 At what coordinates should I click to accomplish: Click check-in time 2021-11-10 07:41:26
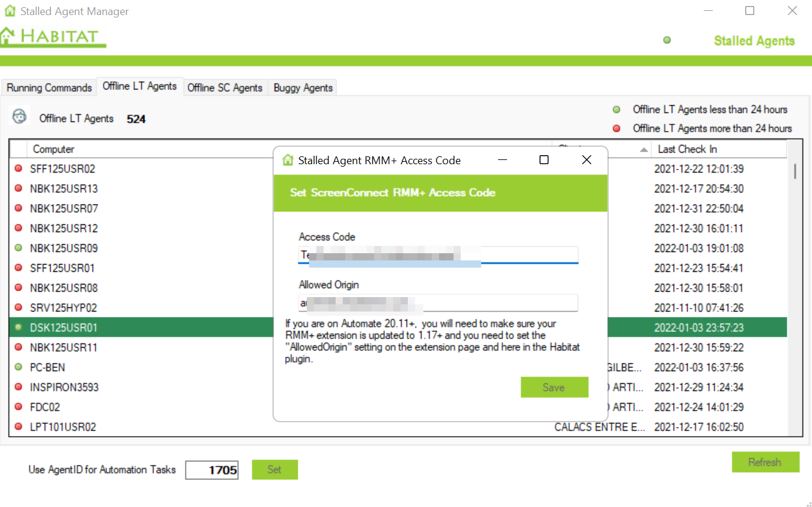[x=699, y=308]
